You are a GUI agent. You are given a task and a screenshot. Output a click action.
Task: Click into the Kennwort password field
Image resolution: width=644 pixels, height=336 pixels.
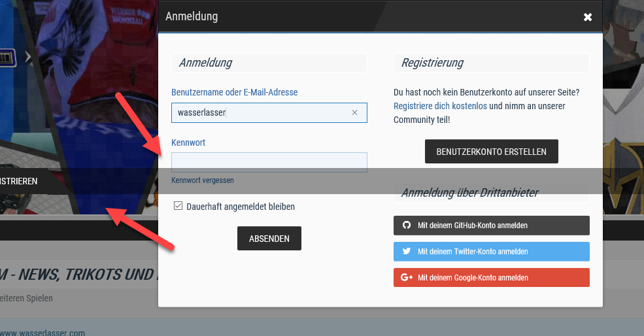pyautogui.click(x=269, y=161)
